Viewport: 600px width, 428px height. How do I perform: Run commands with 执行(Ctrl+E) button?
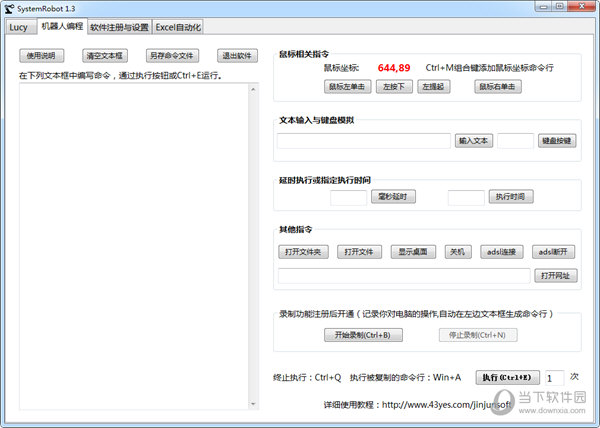pyautogui.click(x=507, y=378)
